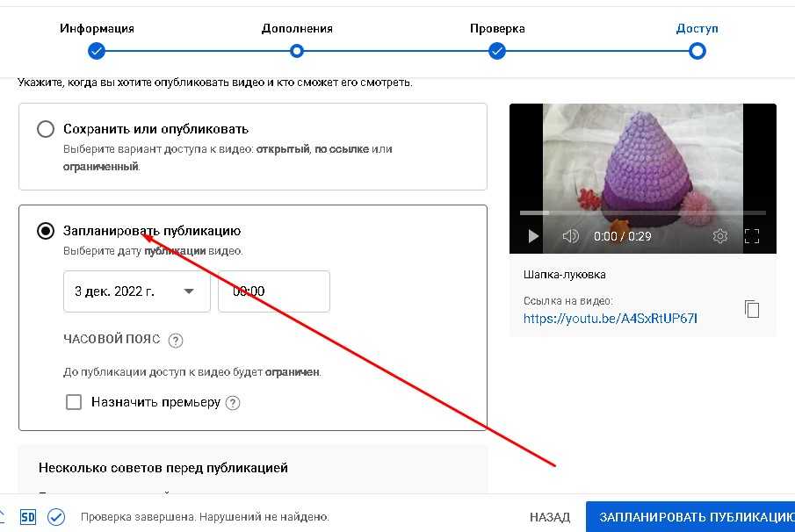Play the video preview
Viewport: 795px width, 532px height.
click(532, 236)
